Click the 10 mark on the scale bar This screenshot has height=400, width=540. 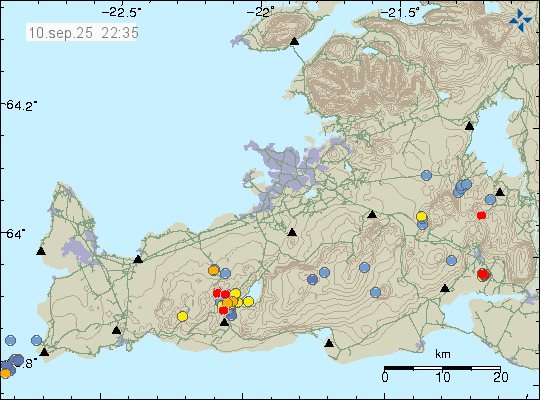[x=443, y=377]
